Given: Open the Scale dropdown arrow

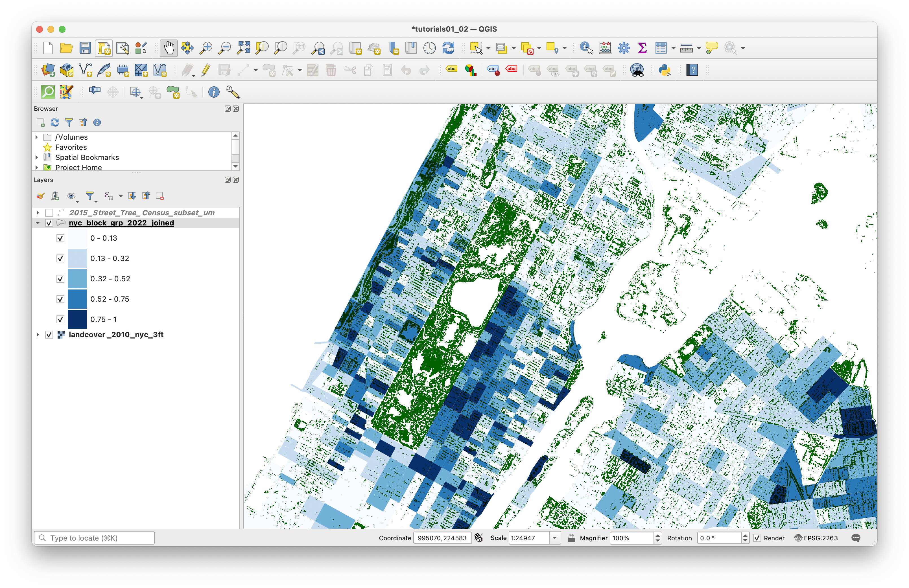Looking at the screenshot, I should tap(554, 538).
